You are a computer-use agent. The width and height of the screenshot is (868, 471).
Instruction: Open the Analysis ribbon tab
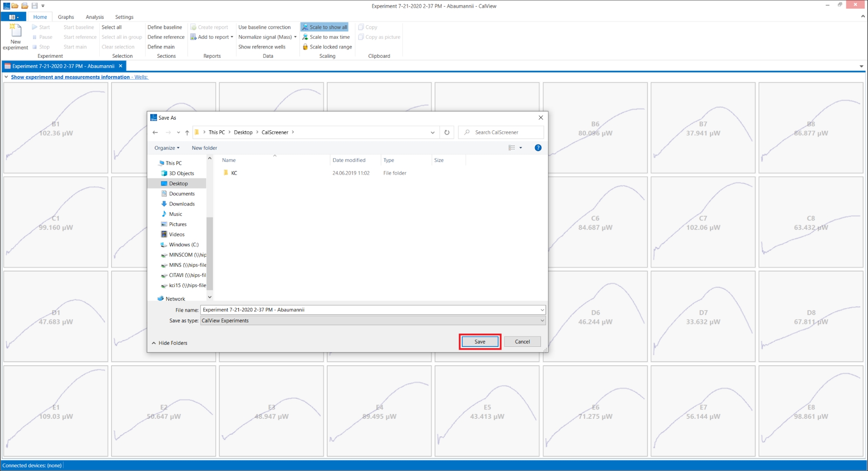95,17
